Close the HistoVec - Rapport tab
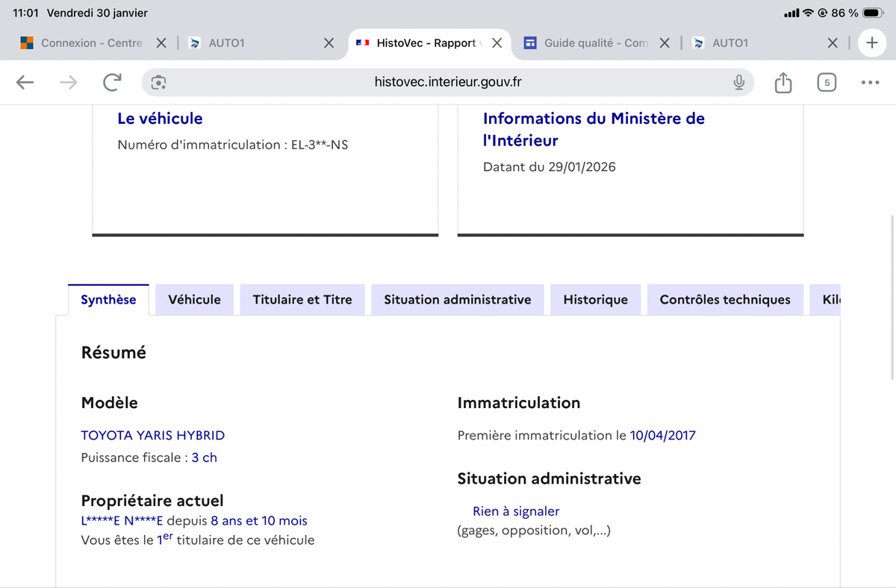The image size is (896, 588). point(497,43)
